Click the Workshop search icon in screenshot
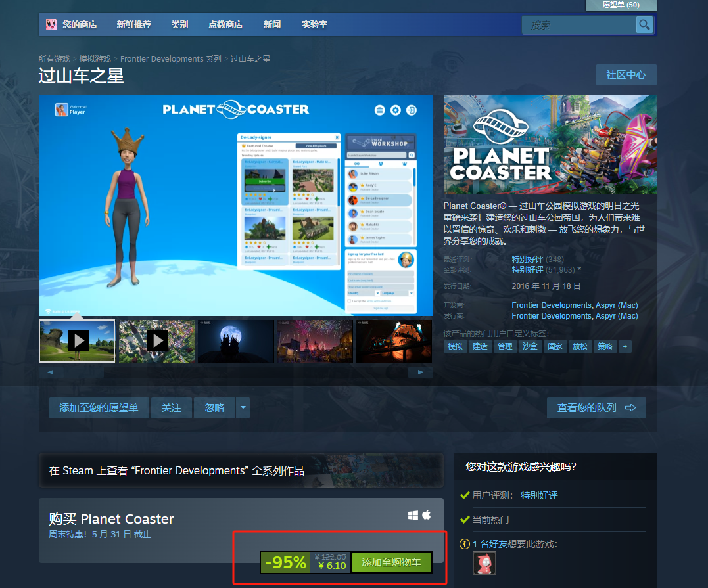The image size is (708, 588). pos(412,155)
